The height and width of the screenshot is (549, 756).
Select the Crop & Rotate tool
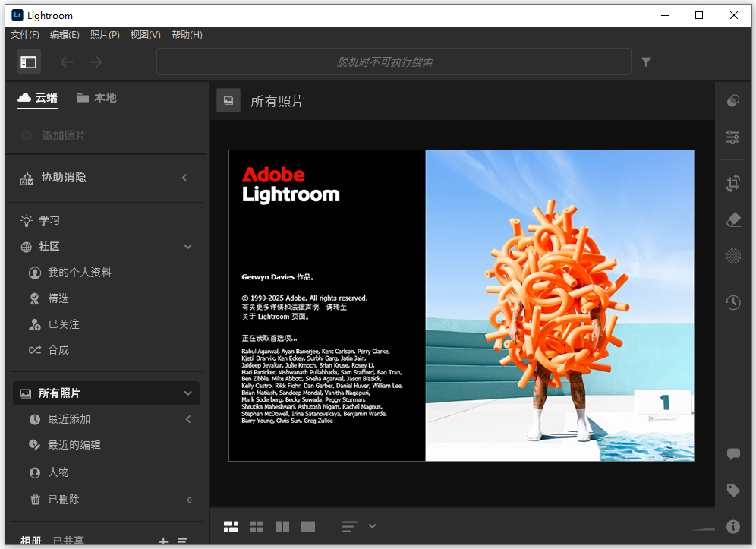click(732, 183)
